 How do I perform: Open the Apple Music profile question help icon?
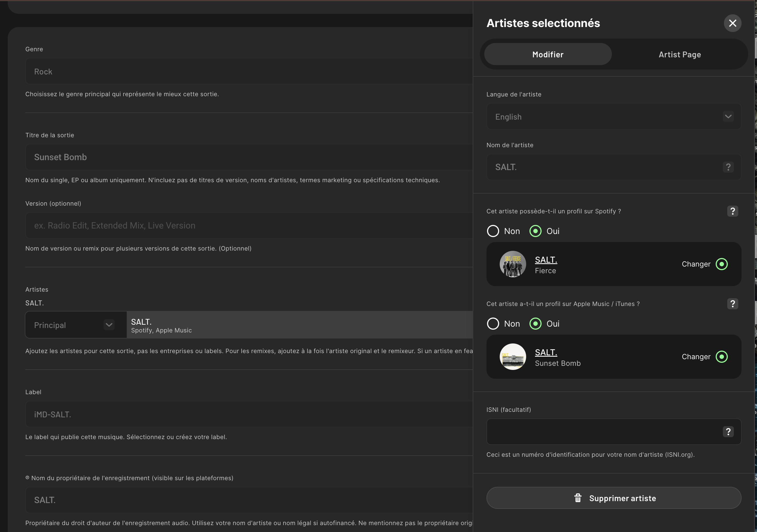[x=732, y=304]
